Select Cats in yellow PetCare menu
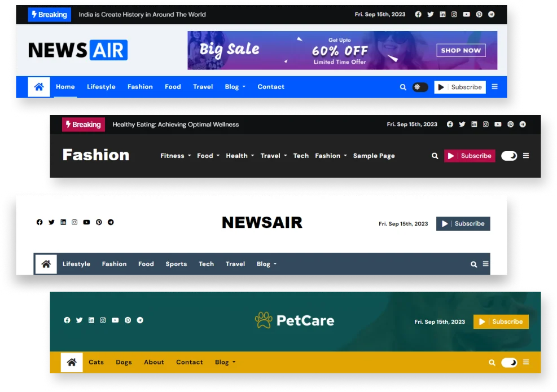 [x=97, y=362]
